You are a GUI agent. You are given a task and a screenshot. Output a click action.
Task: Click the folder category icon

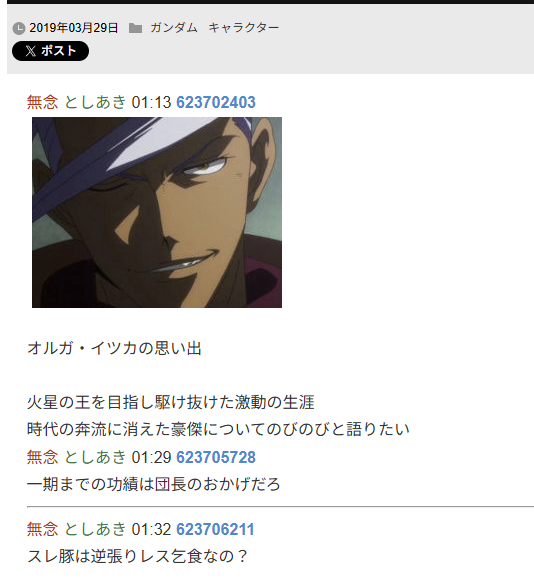click(135, 28)
